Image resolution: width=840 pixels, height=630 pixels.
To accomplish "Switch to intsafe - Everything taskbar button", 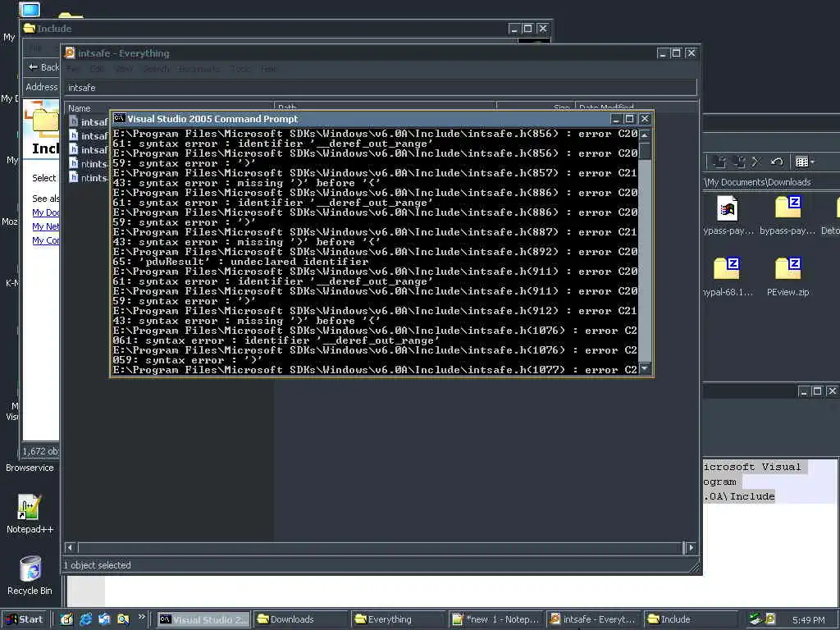I will click(x=594, y=619).
